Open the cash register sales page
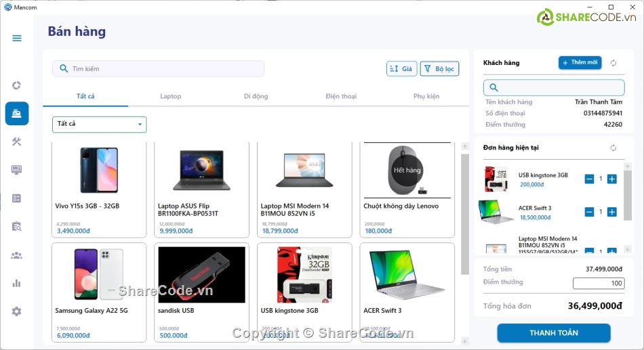Screen dimensions: 644x350 tap(17, 114)
